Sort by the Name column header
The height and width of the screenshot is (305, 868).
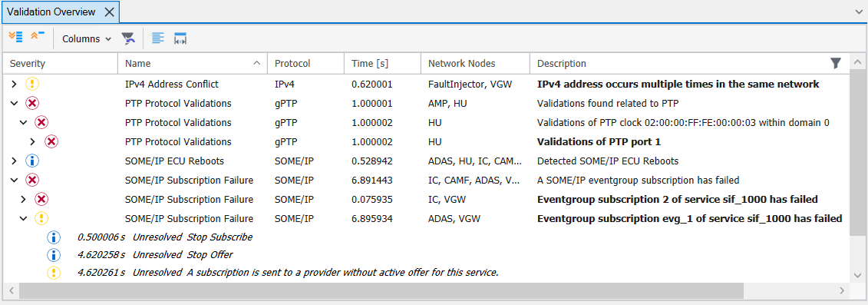click(x=193, y=63)
